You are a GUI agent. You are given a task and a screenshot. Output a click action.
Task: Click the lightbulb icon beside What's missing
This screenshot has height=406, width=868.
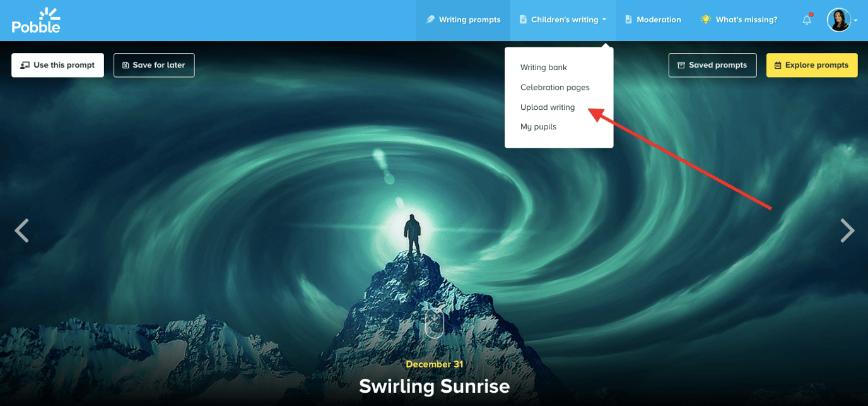point(706,20)
